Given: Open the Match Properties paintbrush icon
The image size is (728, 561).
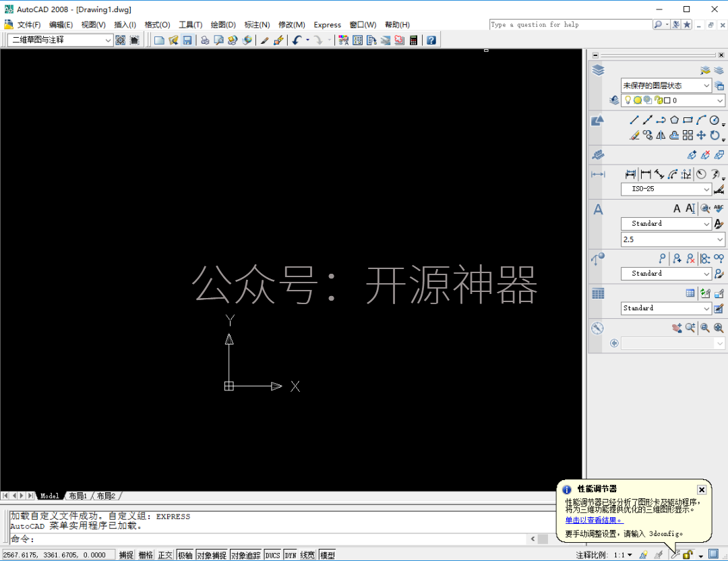Looking at the screenshot, I should [x=265, y=40].
